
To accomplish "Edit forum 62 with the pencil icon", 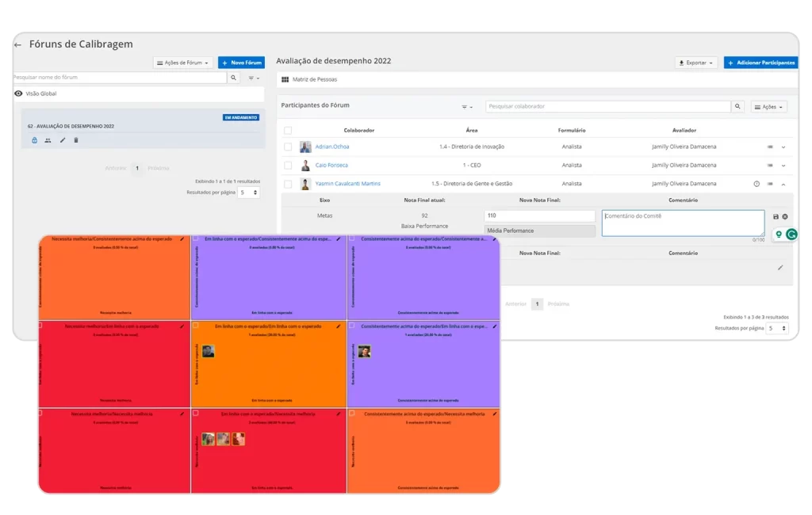I will pos(63,140).
